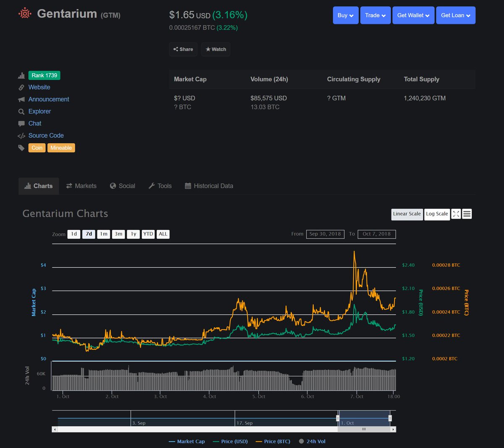Click the Coin tag

coord(37,148)
